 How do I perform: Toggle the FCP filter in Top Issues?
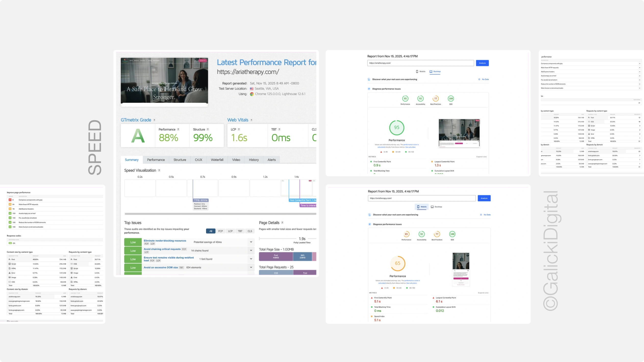coord(220,231)
